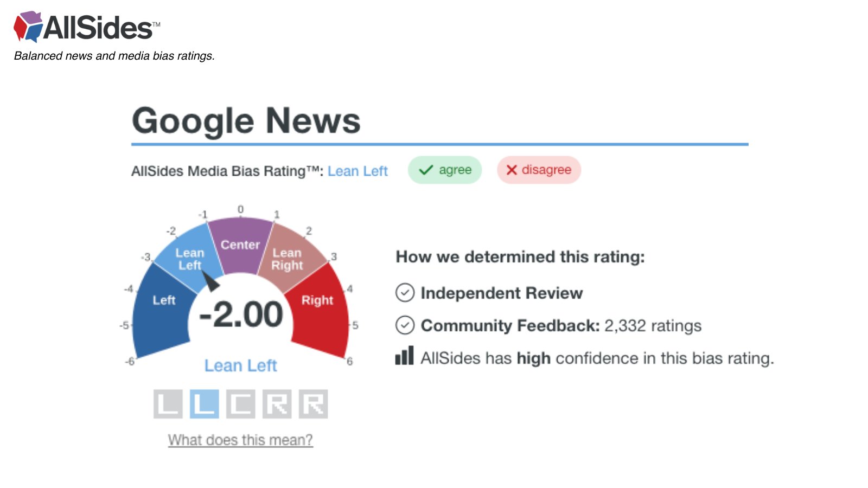Click the last R right bias box
This screenshot has height=488, width=868.
coord(313,404)
